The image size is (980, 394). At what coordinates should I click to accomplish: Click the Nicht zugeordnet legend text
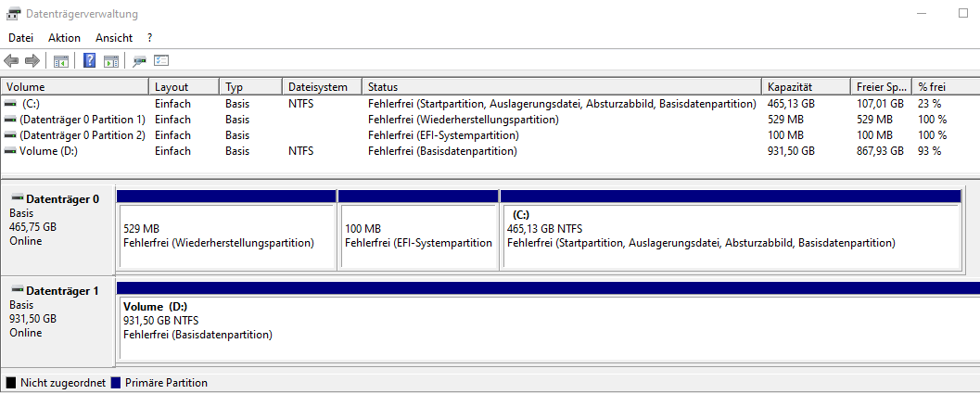62,383
